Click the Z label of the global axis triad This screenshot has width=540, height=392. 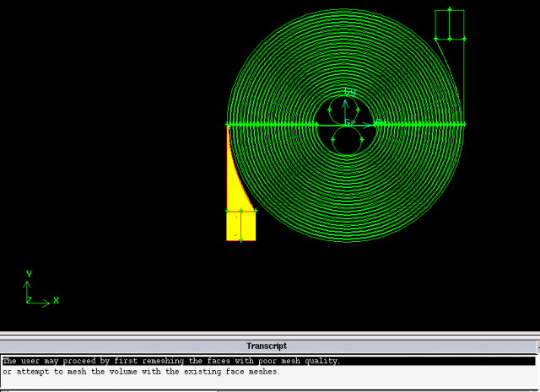click(28, 300)
